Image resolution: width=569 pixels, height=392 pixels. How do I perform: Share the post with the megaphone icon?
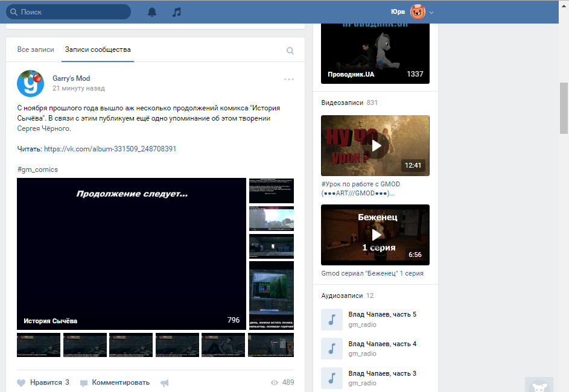coord(164,382)
